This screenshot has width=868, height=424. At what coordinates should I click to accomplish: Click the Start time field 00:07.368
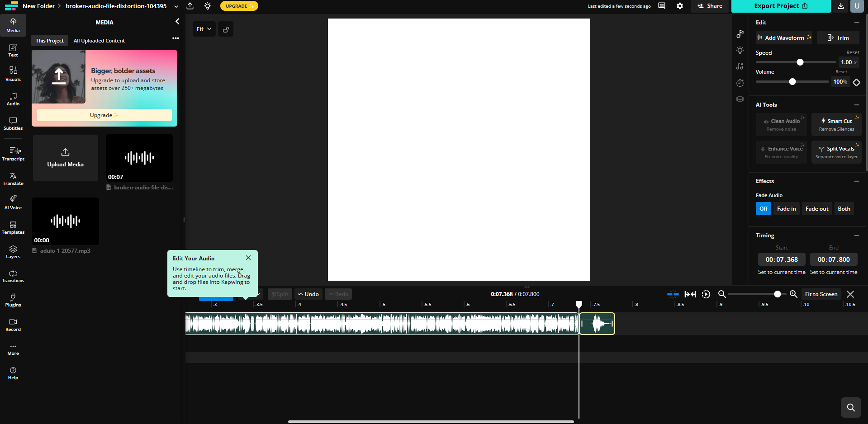tap(782, 259)
